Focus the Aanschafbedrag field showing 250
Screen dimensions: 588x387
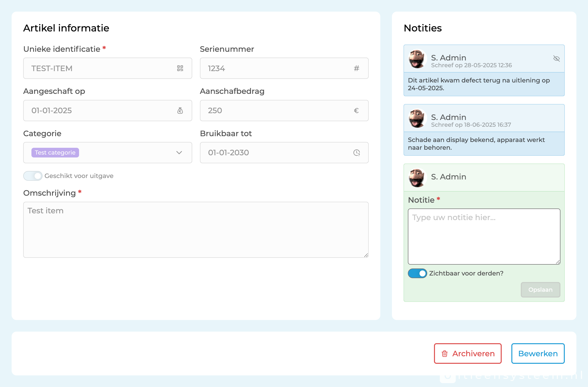click(x=284, y=111)
